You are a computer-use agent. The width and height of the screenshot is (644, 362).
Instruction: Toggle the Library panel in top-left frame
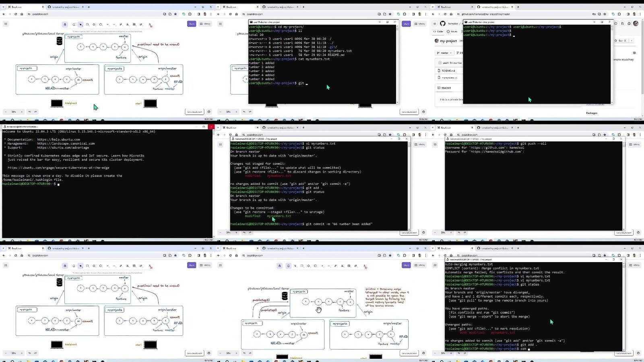[205, 24]
